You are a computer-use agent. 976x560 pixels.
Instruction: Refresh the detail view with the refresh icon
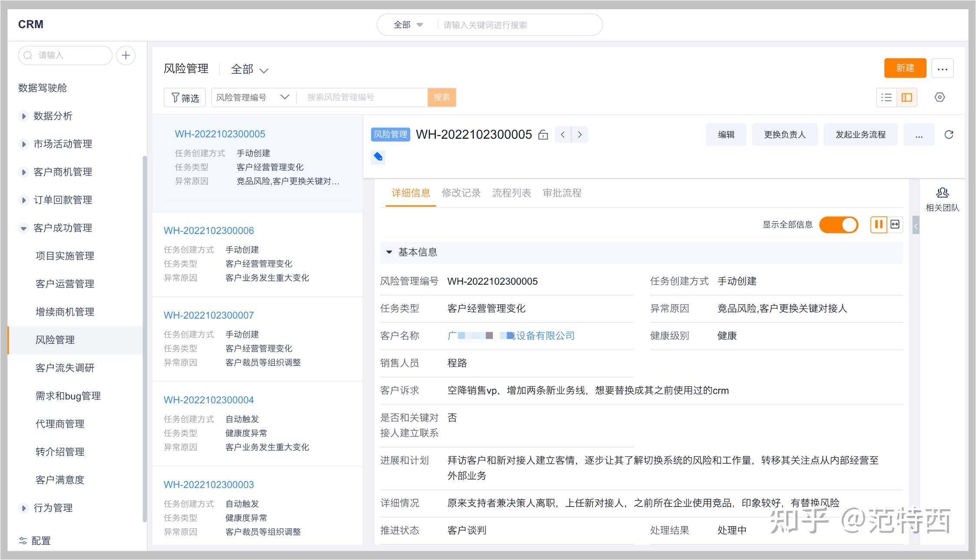(949, 135)
